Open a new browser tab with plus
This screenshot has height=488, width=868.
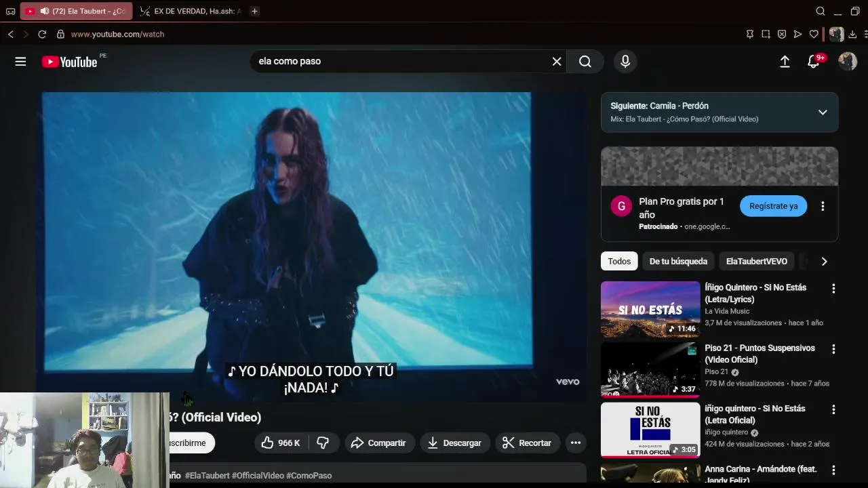254,11
